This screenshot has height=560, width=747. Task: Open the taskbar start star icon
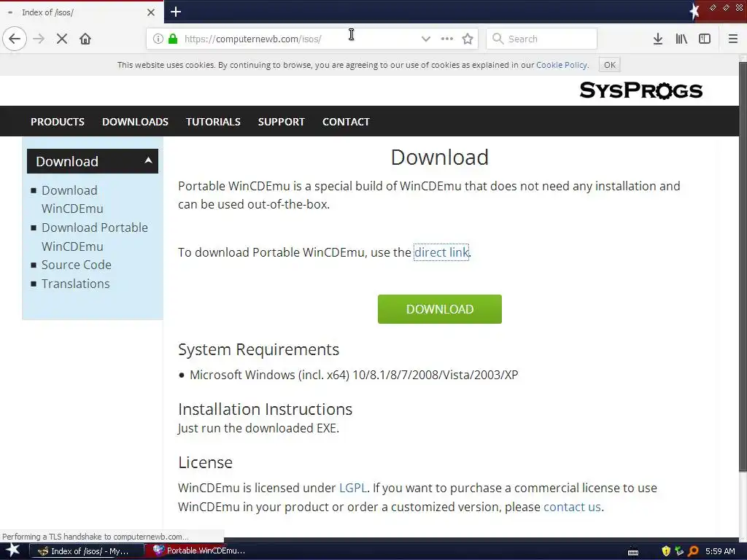pyautogui.click(x=13, y=551)
